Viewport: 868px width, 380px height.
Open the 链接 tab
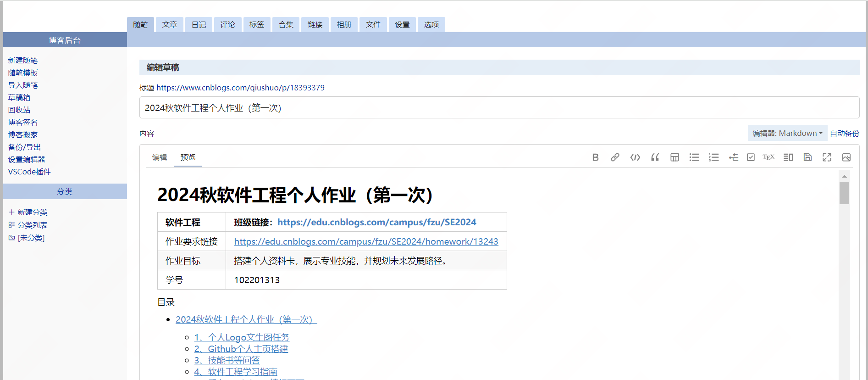(315, 24)
